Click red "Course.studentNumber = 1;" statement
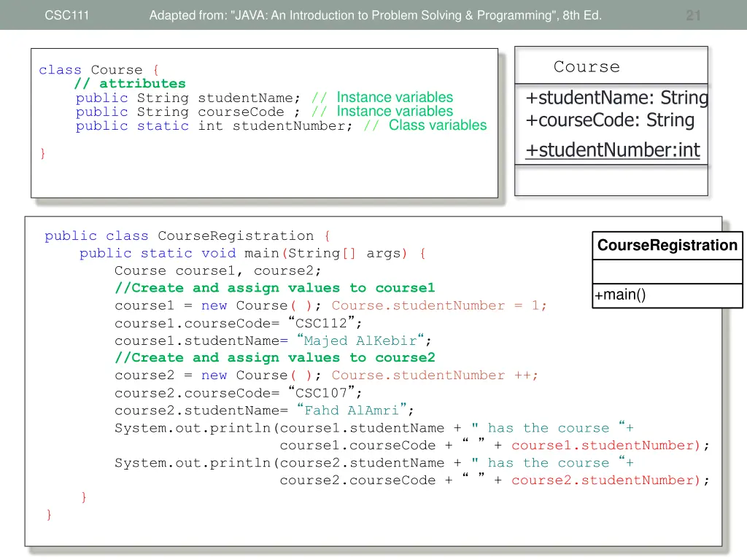This screenshot has width=747, height=560. click(439, 306)
